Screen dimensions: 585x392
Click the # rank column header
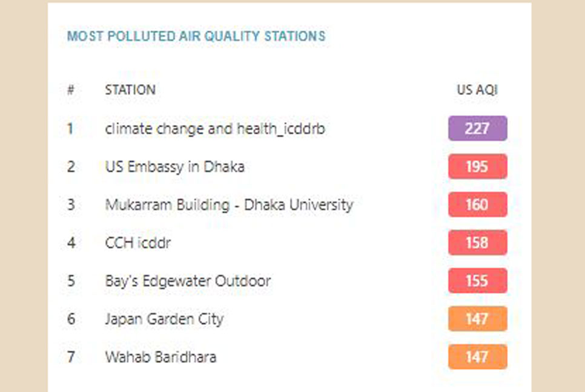point(70,90)
